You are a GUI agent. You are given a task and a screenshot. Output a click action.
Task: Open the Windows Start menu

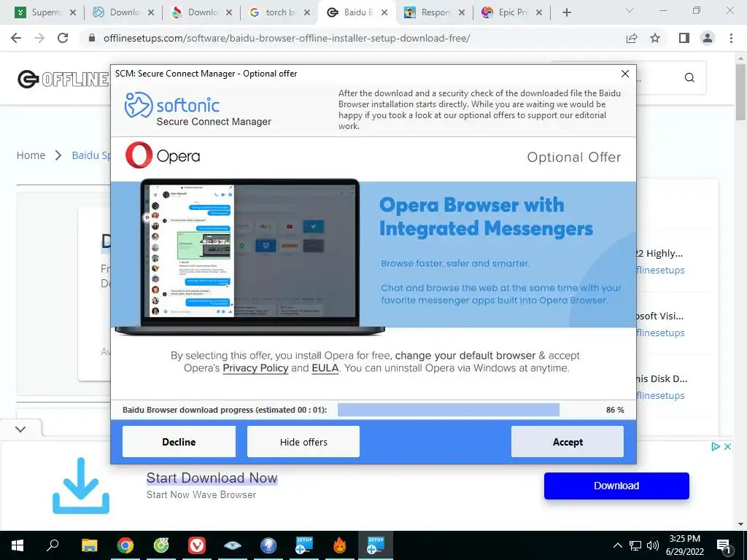[18, 545]
